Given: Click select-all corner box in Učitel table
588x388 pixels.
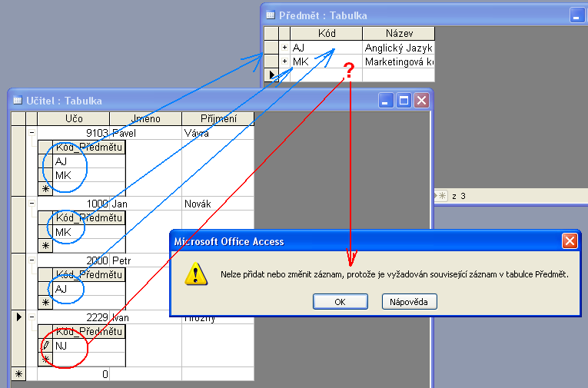Looking at the screenshot, I should pos(18,118).
